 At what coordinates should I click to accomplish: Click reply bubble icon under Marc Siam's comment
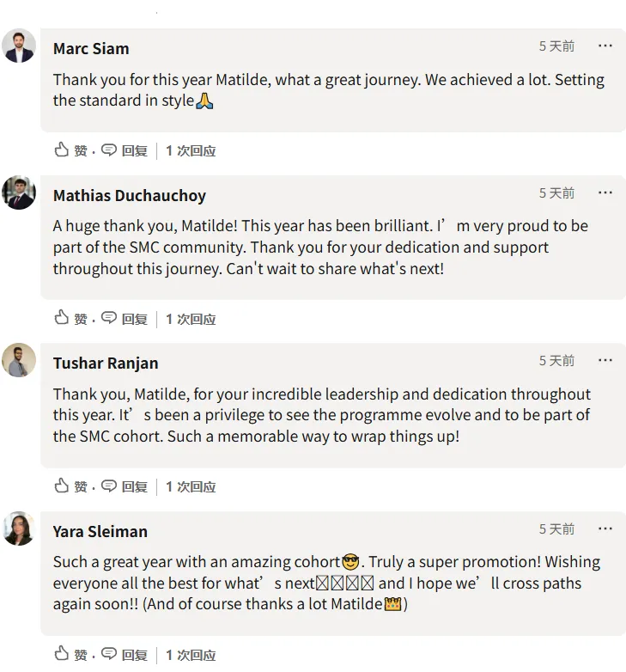click(x=109, y=150)
